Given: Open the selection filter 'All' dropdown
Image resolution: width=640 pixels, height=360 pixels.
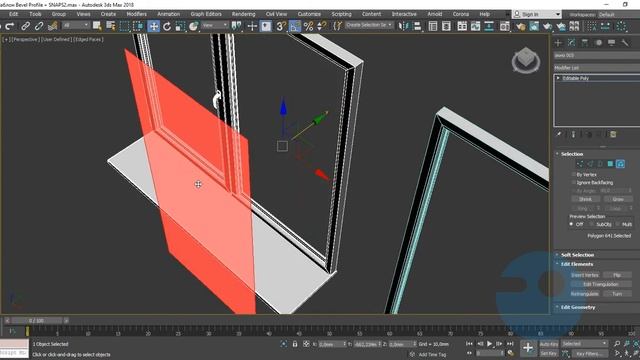Looking at the screenshot, I should coord(75,25).
